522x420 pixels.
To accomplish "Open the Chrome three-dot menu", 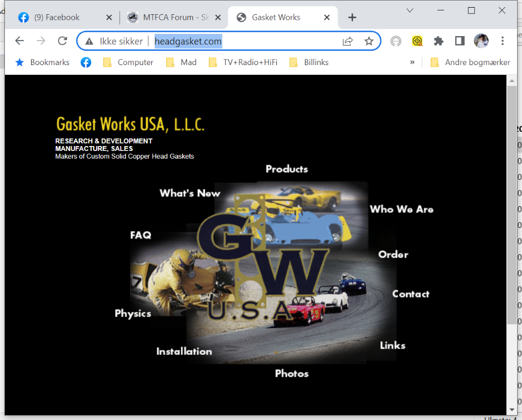I will pyautogui.click(x=502, y=41).
